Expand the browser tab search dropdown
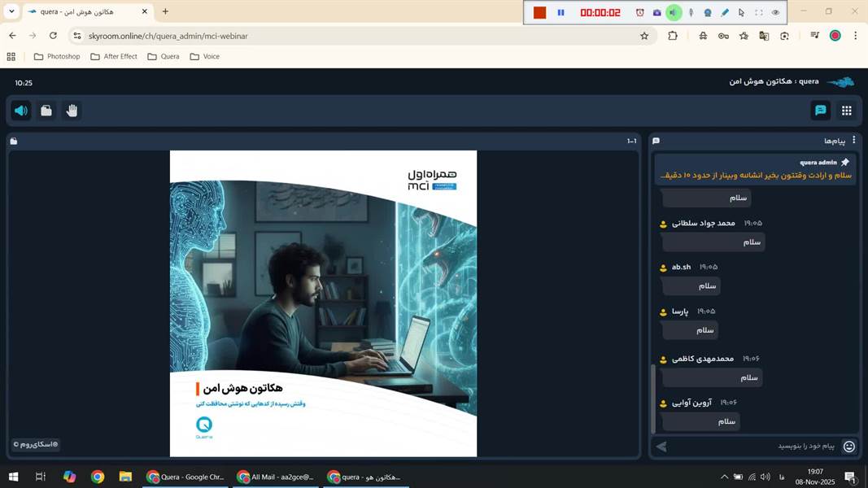This screenshot has width=868, height=488. 11,11
